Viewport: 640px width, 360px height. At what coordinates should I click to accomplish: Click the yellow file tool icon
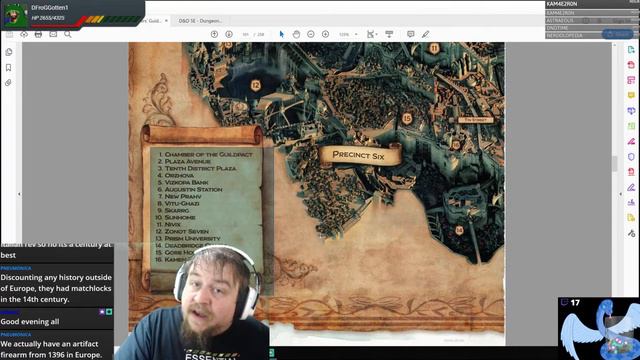coord(631,218)
